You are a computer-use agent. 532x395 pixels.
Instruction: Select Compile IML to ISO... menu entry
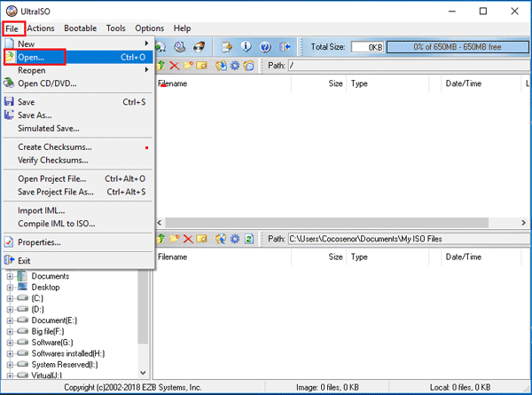78,224
